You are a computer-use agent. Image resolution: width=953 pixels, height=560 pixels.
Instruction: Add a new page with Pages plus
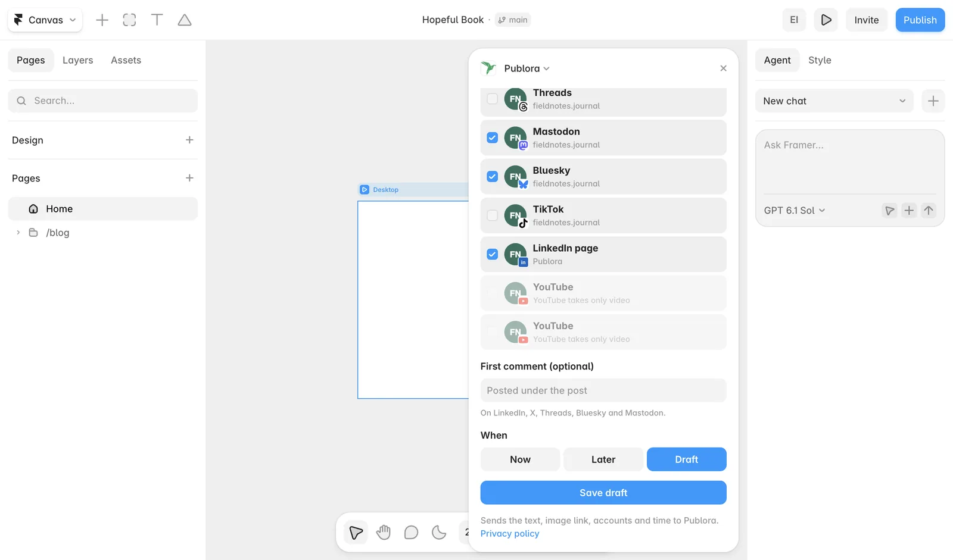click(189, 178)
